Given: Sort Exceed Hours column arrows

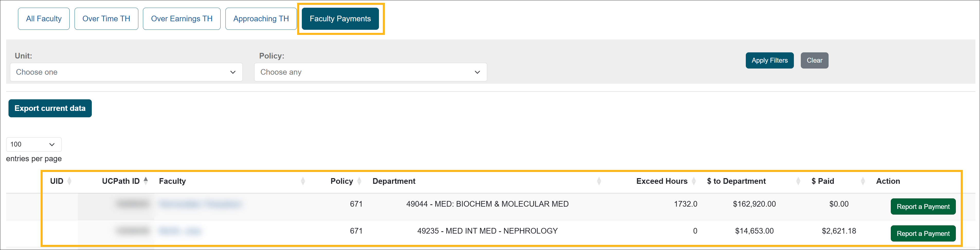Looking at the screenshot, I should (694, 181).
